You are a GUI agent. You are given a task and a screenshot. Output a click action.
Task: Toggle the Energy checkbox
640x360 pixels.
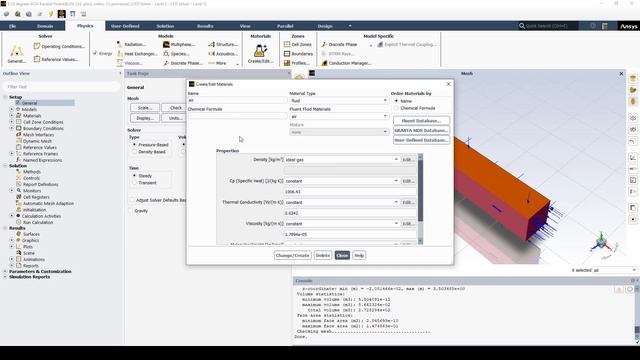[95, 53]
